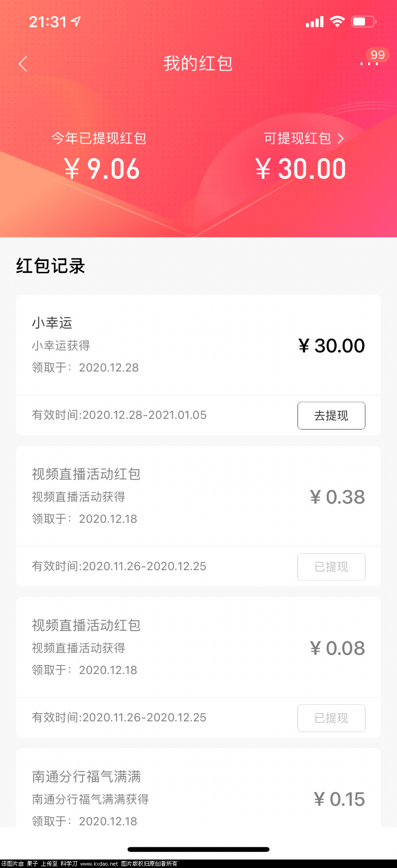Select the ¥30.00 available balance amount

coord(300,169)
